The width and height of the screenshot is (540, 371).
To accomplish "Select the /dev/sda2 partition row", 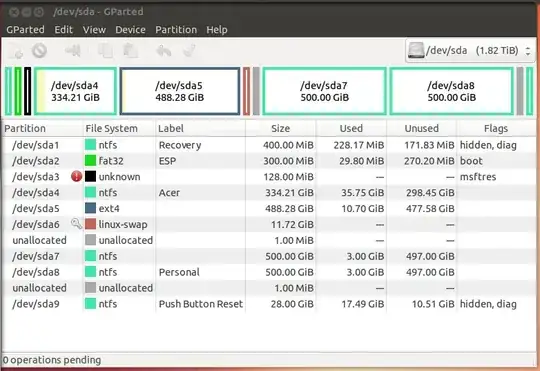I will (x=269, y=161).
